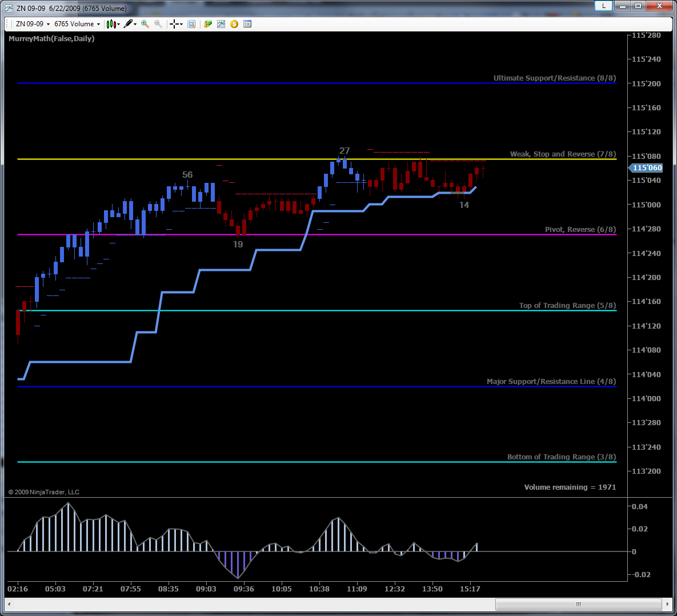Click the 09:36 time axis label
The image size is (677, 616).
(x=244, y=589)
